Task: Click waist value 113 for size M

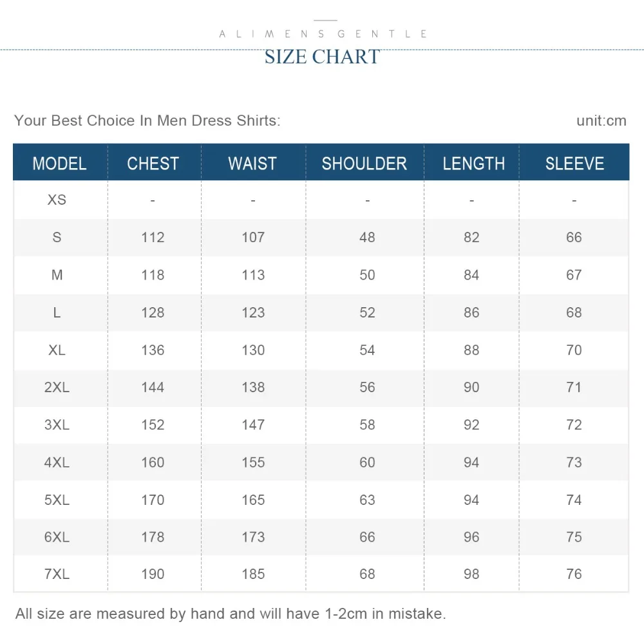Action: tap(253, 275)
